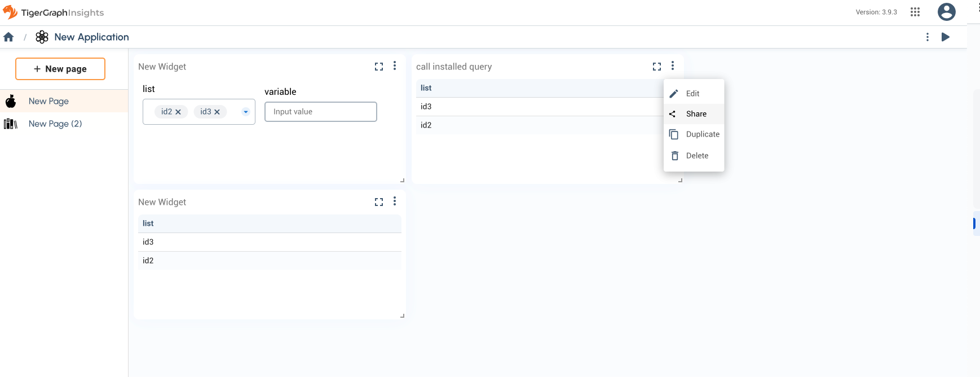The image size is (980, 377).
Task: Open New Page (2) in the sidebar
Action: [55, 124]
